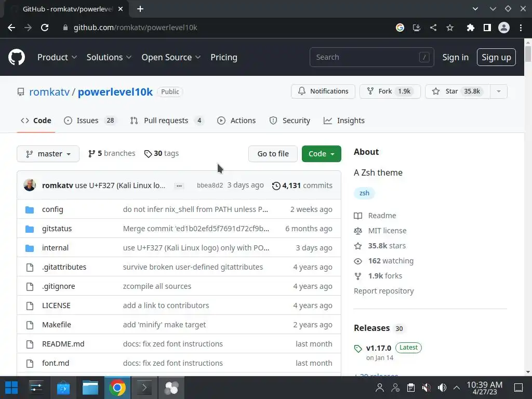Screen dimensions: 532x399
Task: Bookmark this page with star icon
Action: (450, 28)
